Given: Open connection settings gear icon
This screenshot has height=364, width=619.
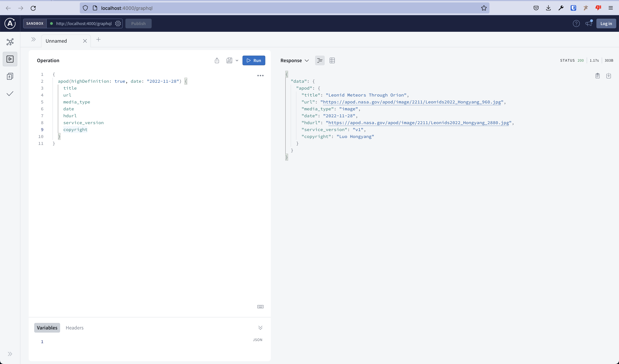Looking at the screenshot, I should click(118, 24).
